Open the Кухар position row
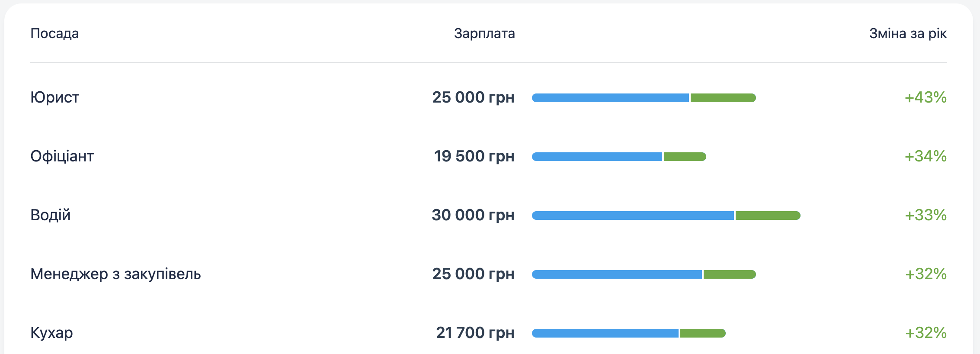This screenshot has width=980, height=354. coord(489,333)
